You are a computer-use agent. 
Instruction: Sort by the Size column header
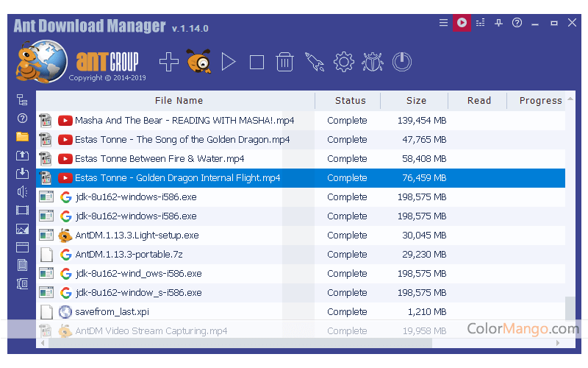(414, 101)
